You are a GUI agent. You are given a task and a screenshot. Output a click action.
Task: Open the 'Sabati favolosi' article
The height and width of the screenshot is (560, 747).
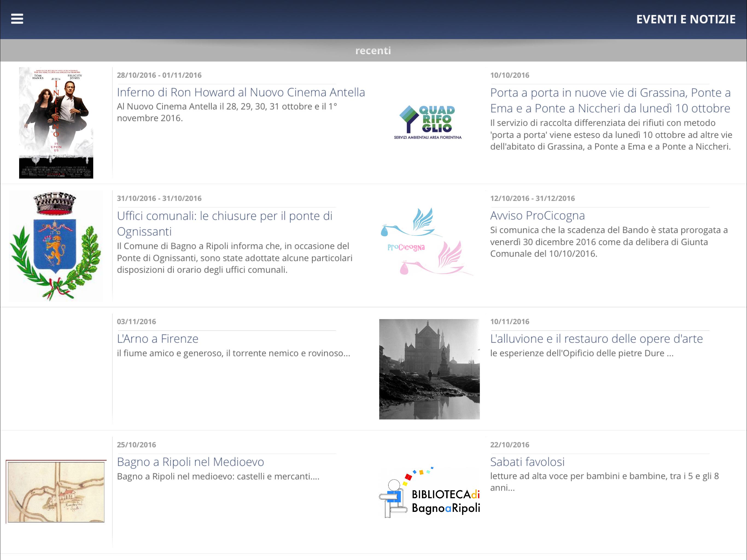527,462
